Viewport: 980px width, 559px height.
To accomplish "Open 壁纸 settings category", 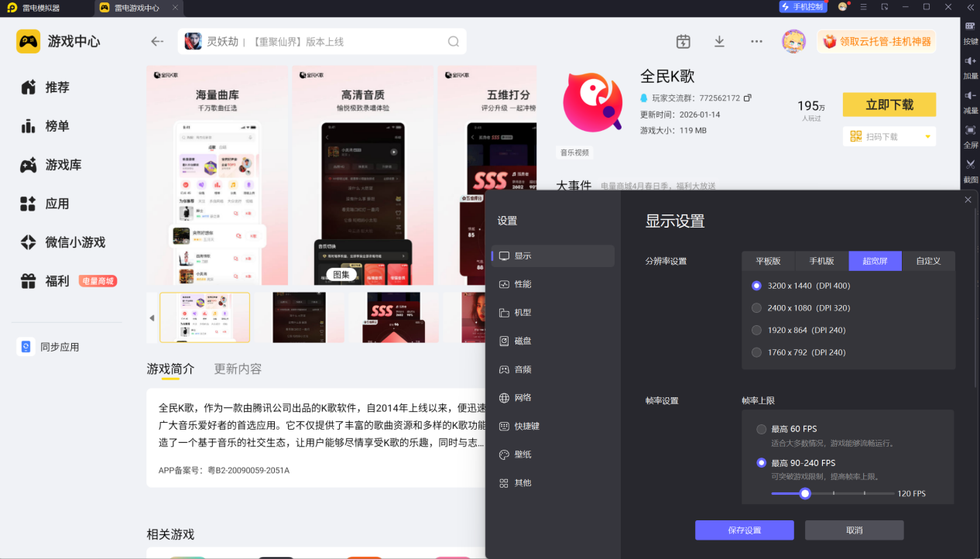I will point(553,454).
